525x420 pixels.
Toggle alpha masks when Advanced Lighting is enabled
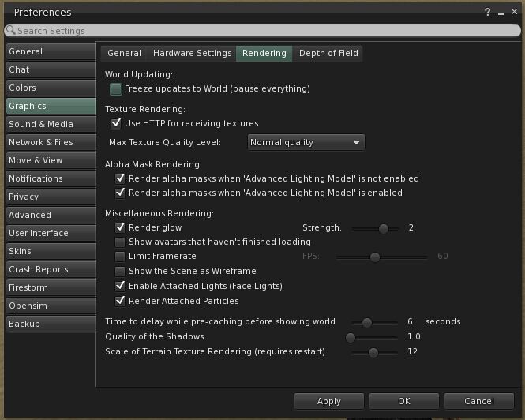(x=120, y=193)
